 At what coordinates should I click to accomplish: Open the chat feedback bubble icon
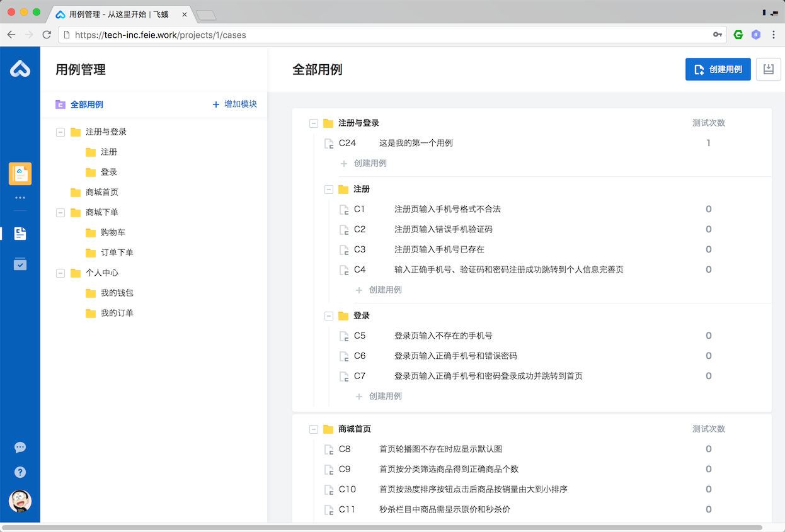(20, 447)
